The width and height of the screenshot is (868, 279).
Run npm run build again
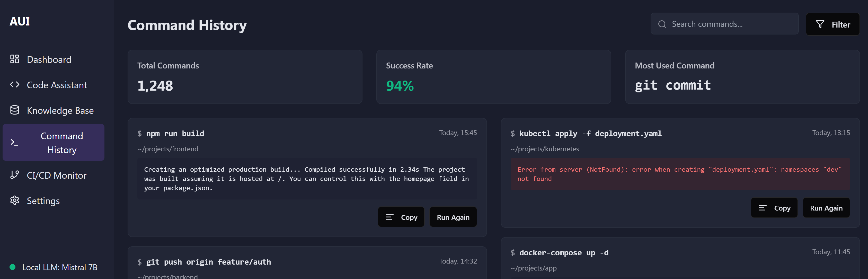pyautogui.click(x=453, y=217)
